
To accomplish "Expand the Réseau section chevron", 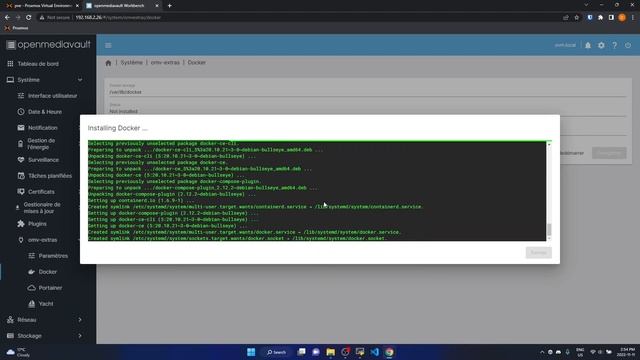I will point(80,320).
